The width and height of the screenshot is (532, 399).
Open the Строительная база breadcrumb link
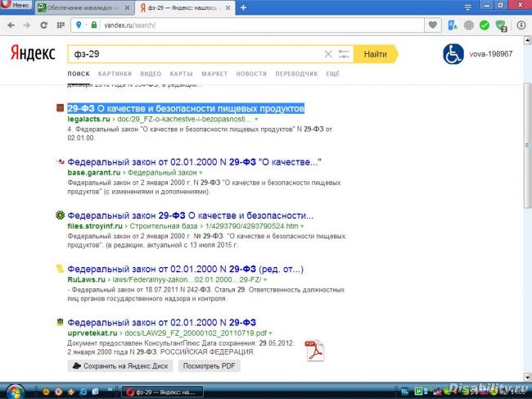pyautogui.click(x=164, y=226)
